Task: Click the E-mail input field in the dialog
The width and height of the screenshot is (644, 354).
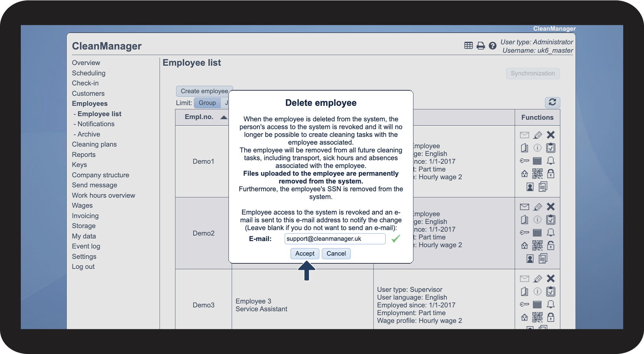Action: (335, 239)
